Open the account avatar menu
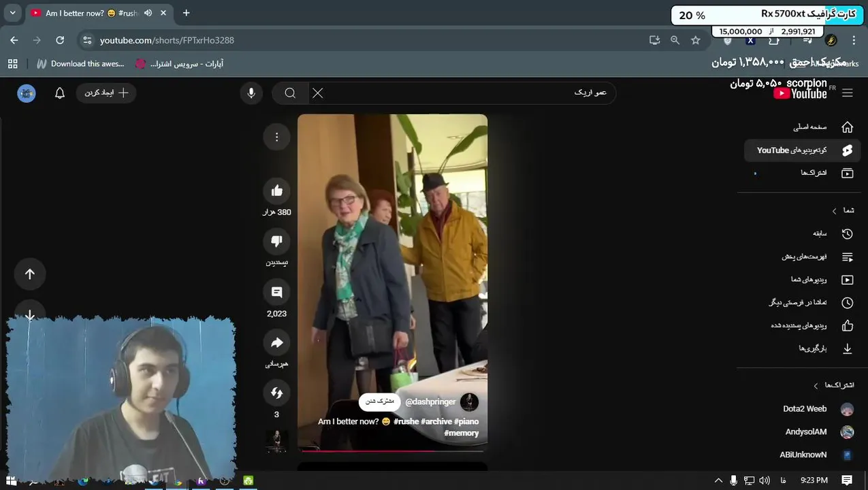Viewport: 868px width, 490px height. [27, 93]
